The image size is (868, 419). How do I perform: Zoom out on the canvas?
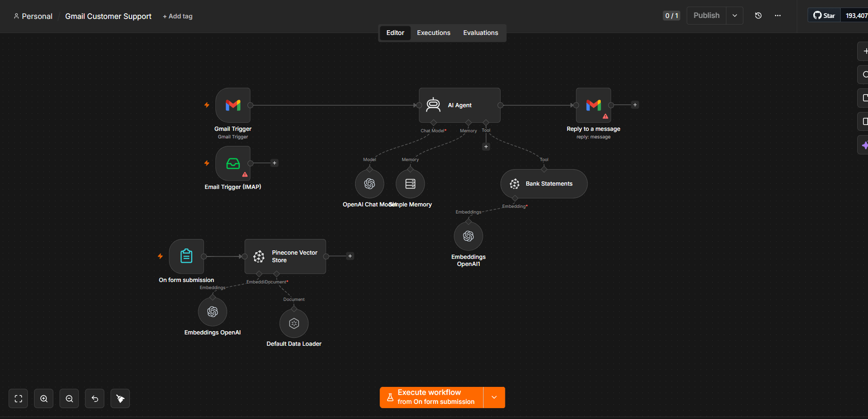pyautogui.click(x=69, y=399)
